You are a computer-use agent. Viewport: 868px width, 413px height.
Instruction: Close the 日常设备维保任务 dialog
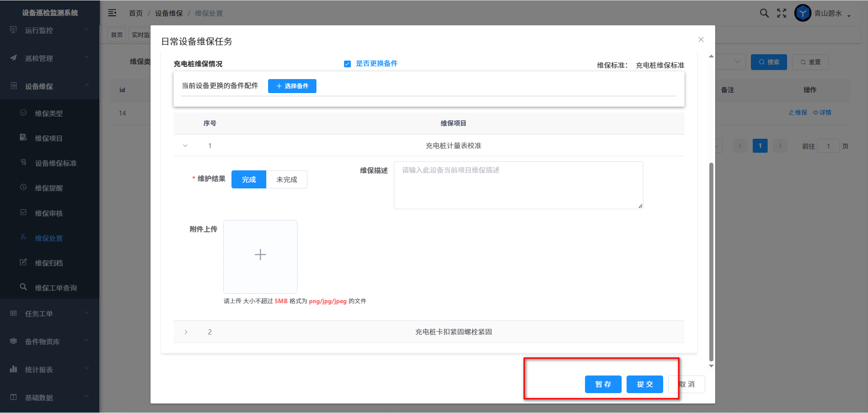click(701, 40)
